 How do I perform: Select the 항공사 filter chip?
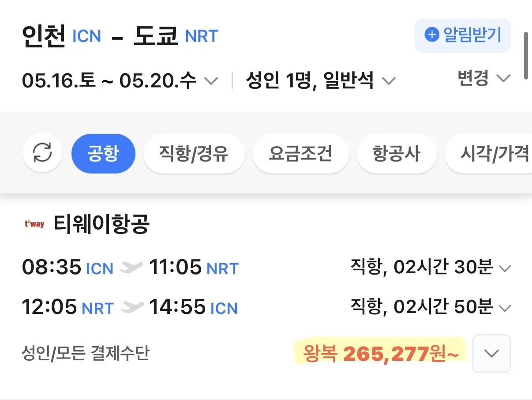pyautogui.click(x=396, y=153)
